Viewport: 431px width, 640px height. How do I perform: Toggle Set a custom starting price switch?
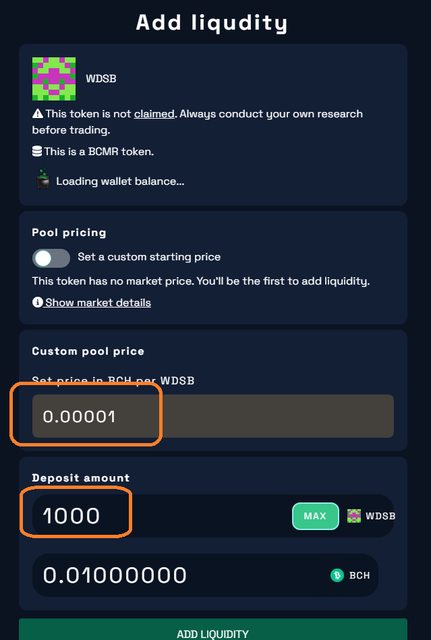[51, 258]
